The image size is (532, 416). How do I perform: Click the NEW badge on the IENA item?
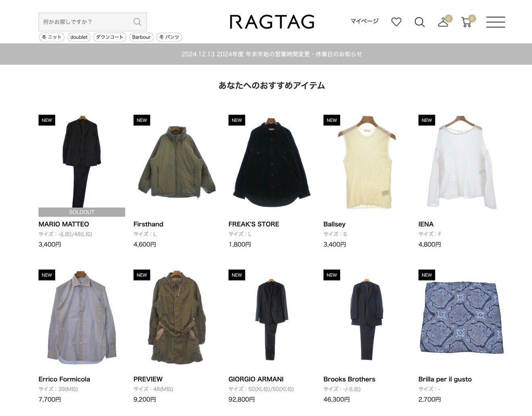coord(427,120)
